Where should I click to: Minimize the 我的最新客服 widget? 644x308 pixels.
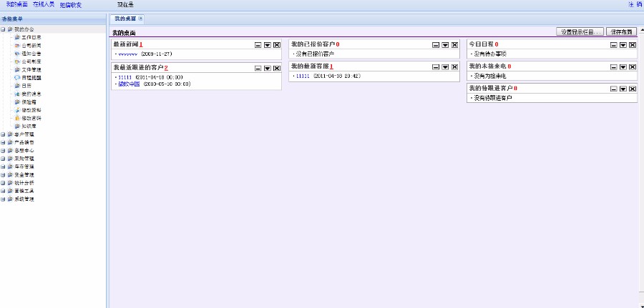[x=436, y=67]
